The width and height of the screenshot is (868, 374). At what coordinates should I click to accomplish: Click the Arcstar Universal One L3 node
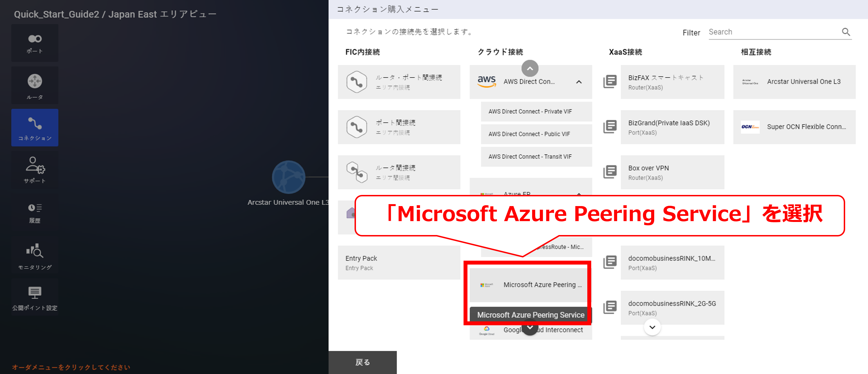pyautogui.click(x=288, y=177)
